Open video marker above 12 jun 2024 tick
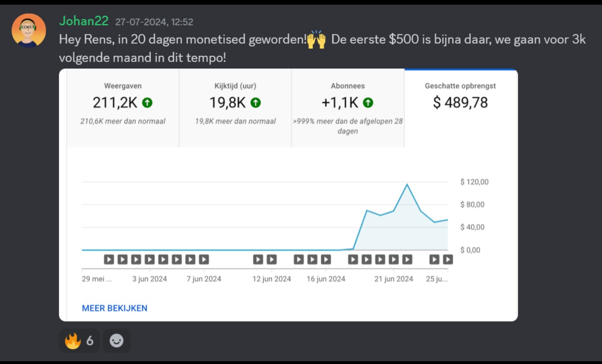Screen dimensions: 602x364 (x=272, y=260)
